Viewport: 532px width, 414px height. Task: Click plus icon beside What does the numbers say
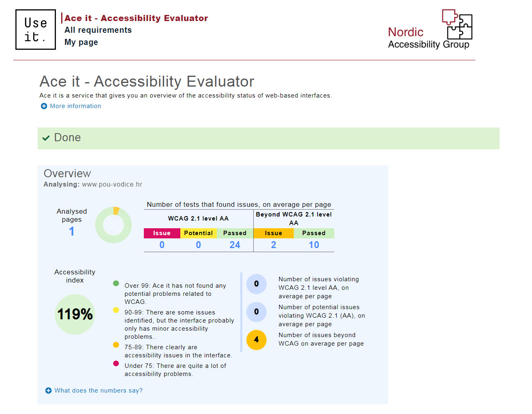[48, 391]
